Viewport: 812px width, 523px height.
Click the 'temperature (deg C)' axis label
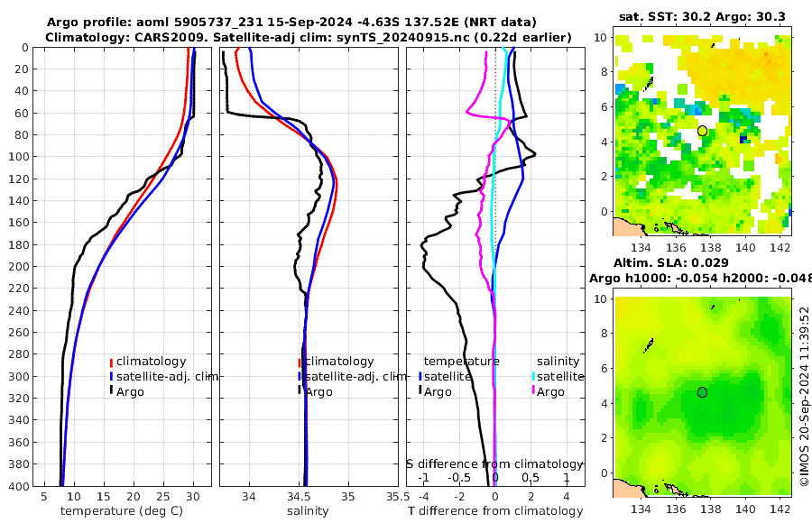pos(122,511)
